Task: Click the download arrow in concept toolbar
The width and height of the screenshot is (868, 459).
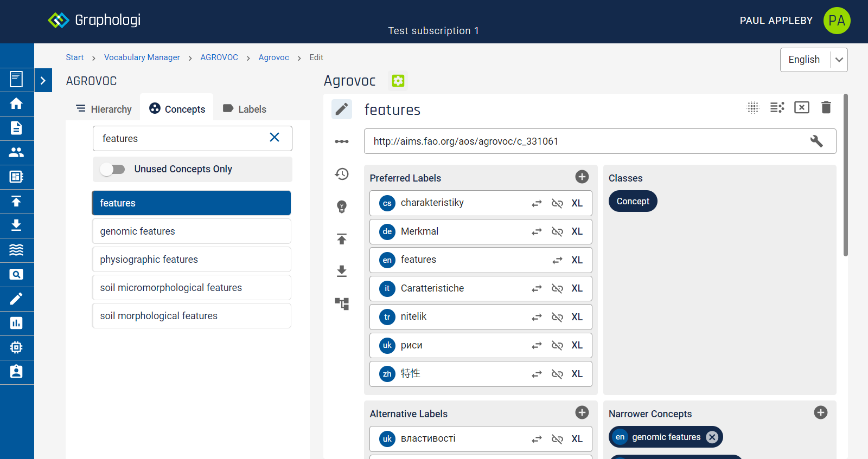Action: click(x=342, y=271)
